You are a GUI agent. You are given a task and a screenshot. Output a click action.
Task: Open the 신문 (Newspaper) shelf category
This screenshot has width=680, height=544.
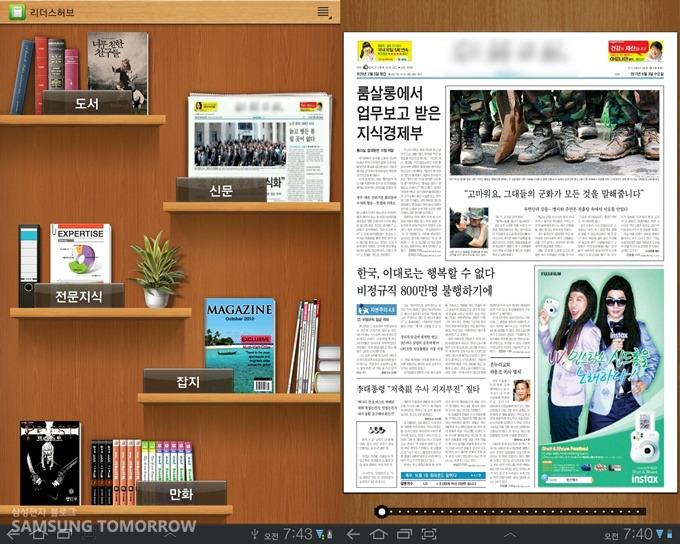click(221, 190)
